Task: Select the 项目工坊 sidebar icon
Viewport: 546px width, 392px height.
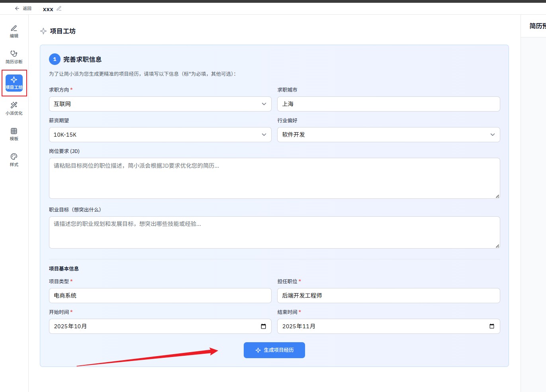Action: (x=14, y=83)
